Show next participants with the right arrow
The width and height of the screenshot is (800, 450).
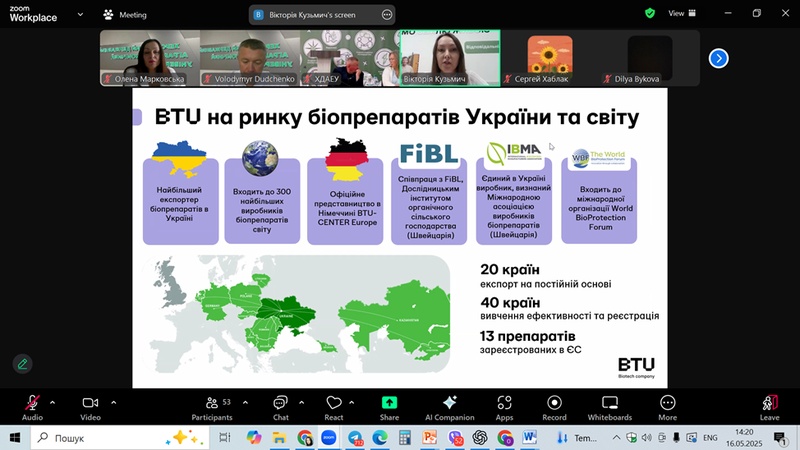pyautogui.click(x=718, y=58)
